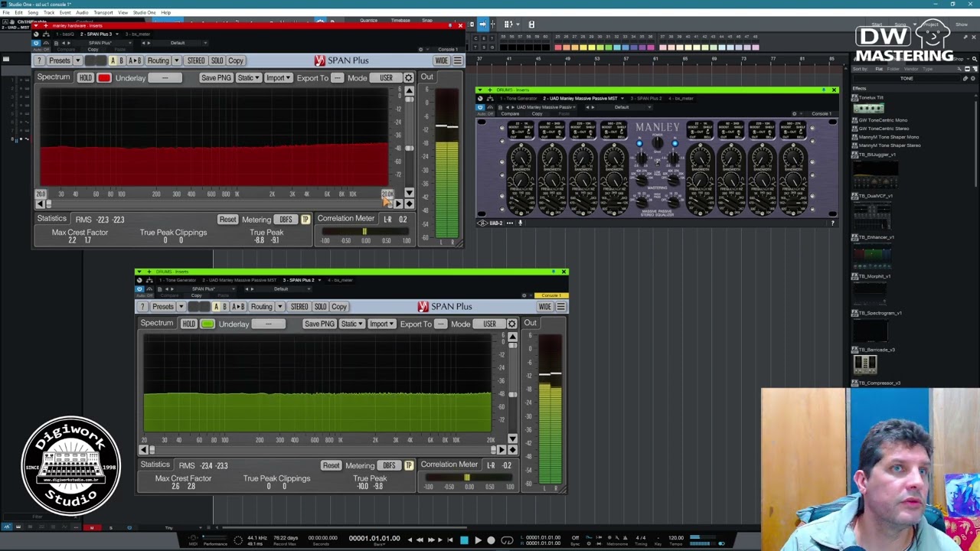Open the Studio One menu
This screenshot has height=551, width=980.
145,13
